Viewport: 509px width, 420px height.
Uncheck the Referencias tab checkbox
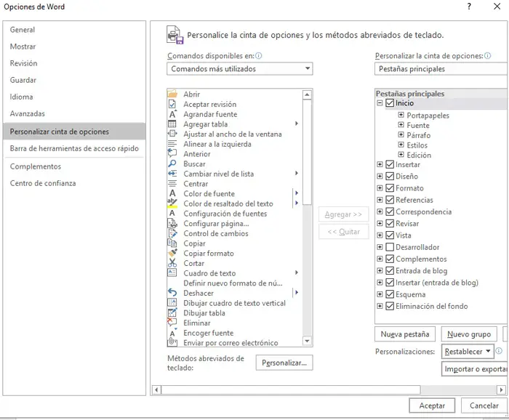[390, 200]
